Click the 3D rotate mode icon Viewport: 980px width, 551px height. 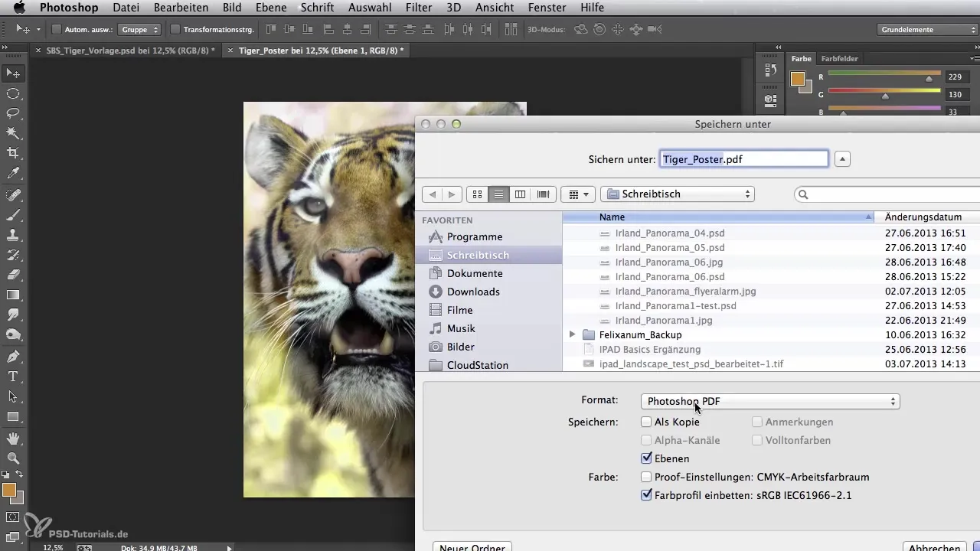(581, 29)
